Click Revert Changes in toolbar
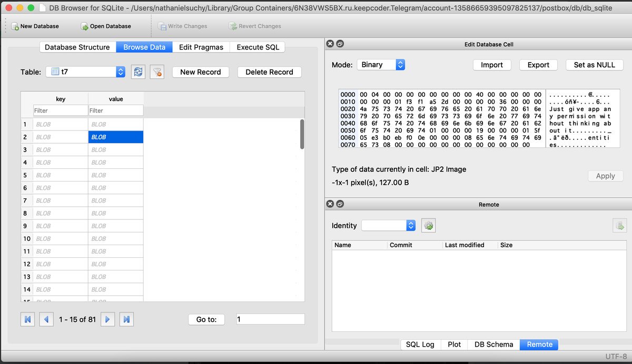 coord(255,26)
